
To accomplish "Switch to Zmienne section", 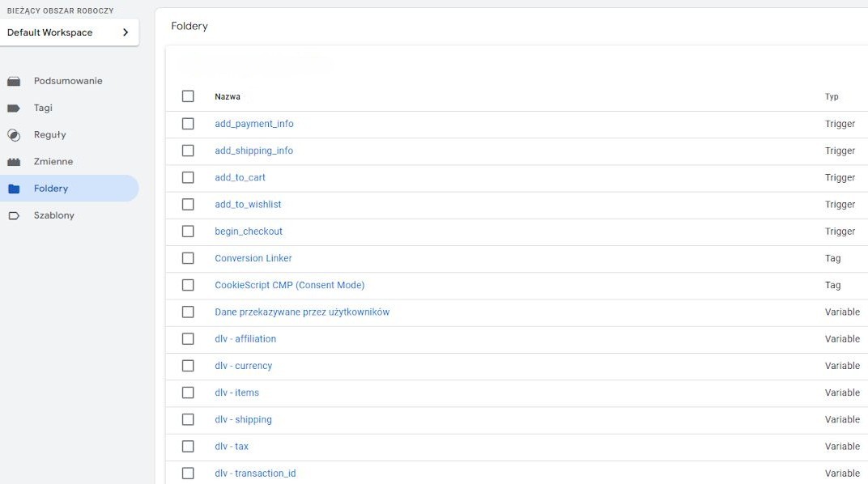I will tap(53, 162).
